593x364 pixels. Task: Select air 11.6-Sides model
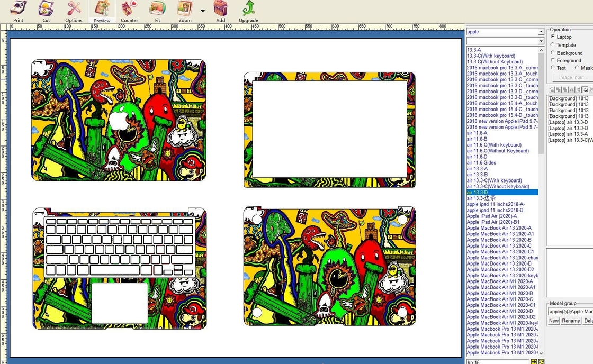[x=481, y=162]
